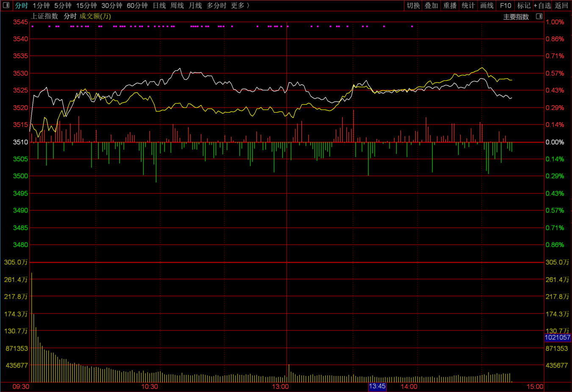Click the 09:30 time axis label

pos(21,386)
